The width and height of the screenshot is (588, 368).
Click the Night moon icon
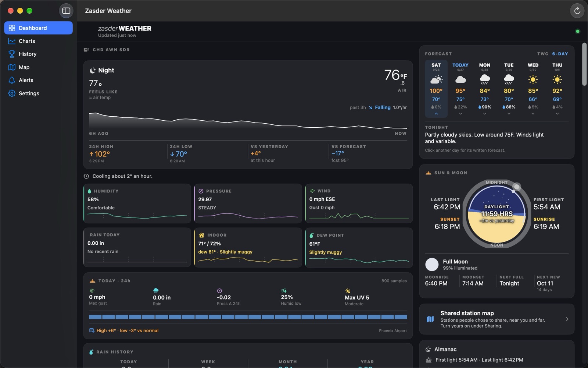pyautogui.click(x=92, y=70)
